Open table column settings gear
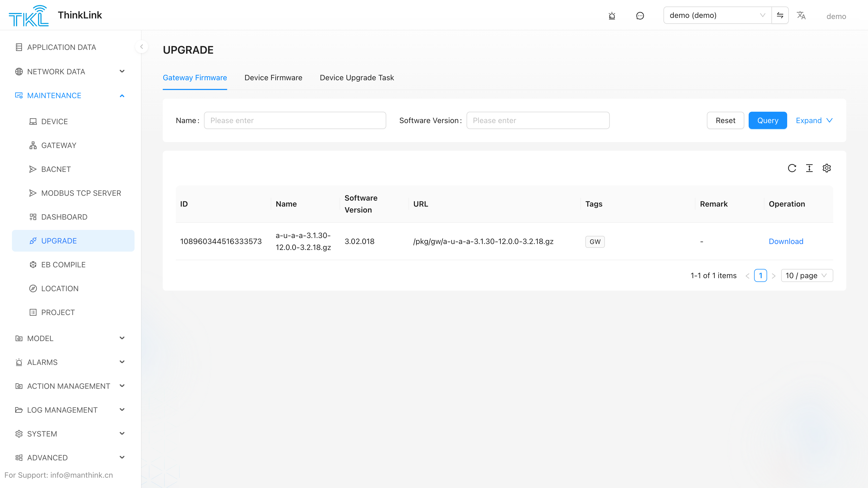This screenshot has width=868, height=488. pos(826,168)
